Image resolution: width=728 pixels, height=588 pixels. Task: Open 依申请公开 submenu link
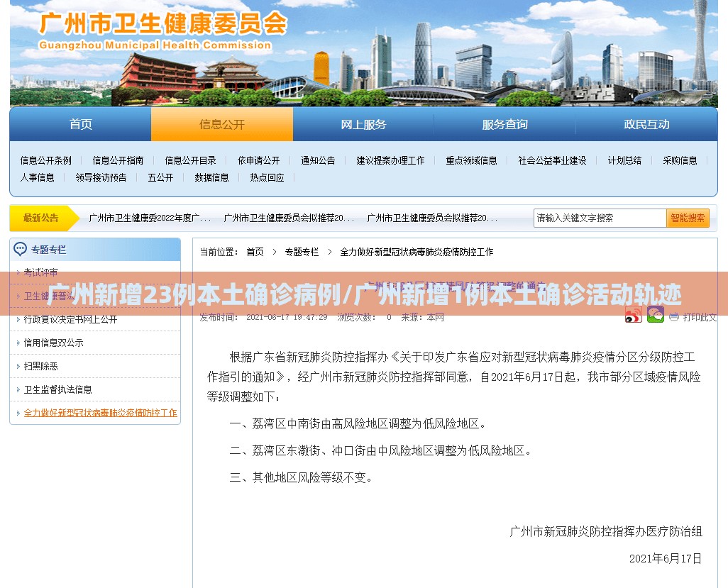point(258,160)
